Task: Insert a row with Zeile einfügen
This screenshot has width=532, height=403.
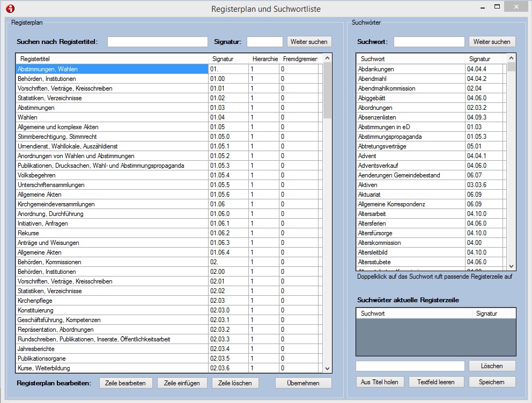Action: (182, 383)
